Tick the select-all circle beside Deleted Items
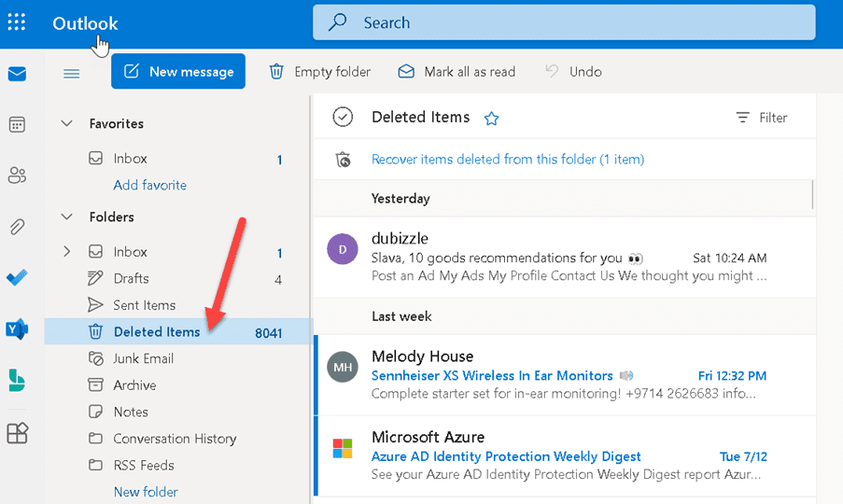The width and height of the screenshot is (843, 504). [343, 117]
